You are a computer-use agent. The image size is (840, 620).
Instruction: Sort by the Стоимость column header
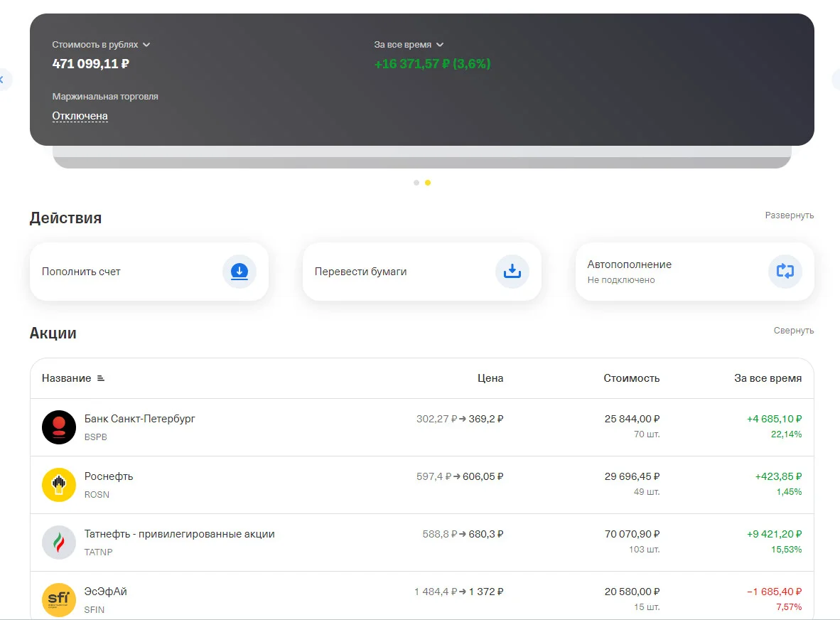(632, 378)
